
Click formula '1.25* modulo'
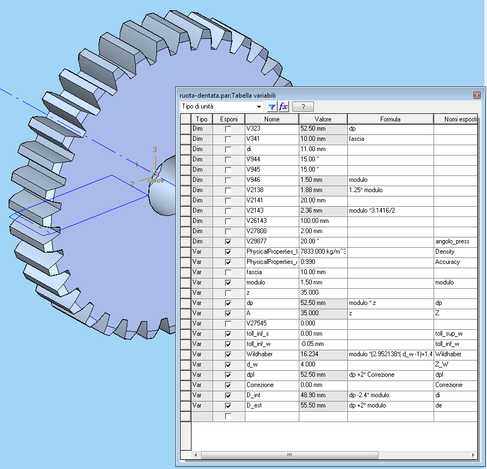coord(390,190)
